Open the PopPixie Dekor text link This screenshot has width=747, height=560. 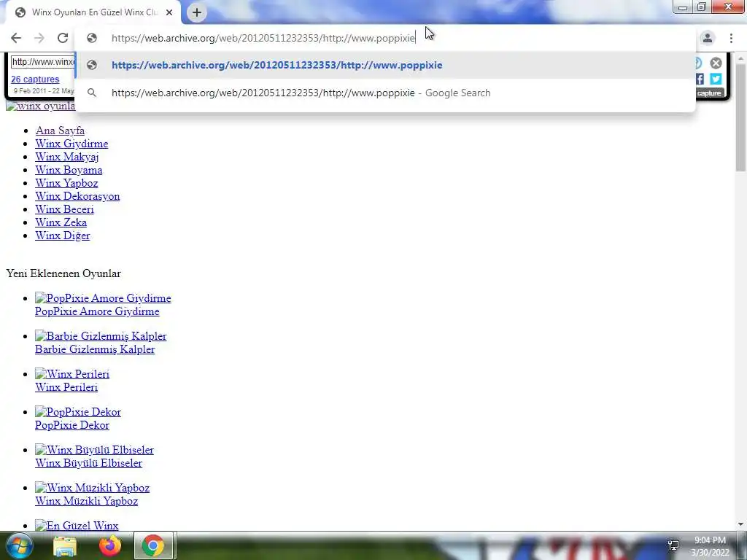(x=72, y=425)
